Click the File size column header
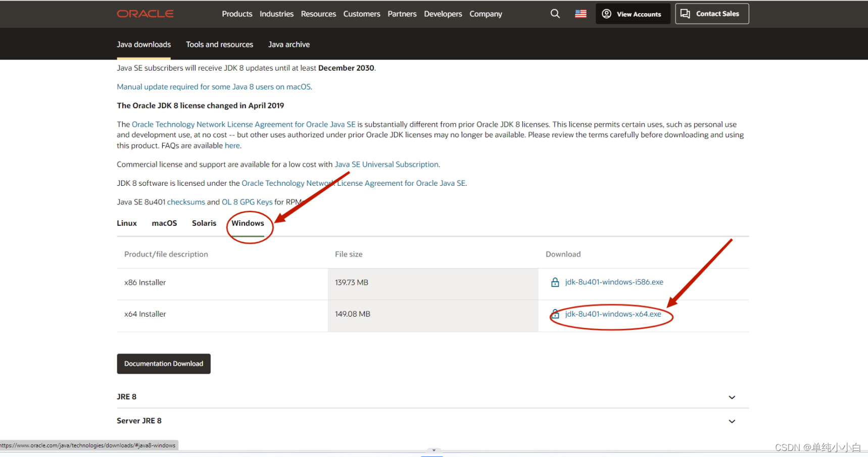This screenshot has height=457, width=868. click(349, 254)
